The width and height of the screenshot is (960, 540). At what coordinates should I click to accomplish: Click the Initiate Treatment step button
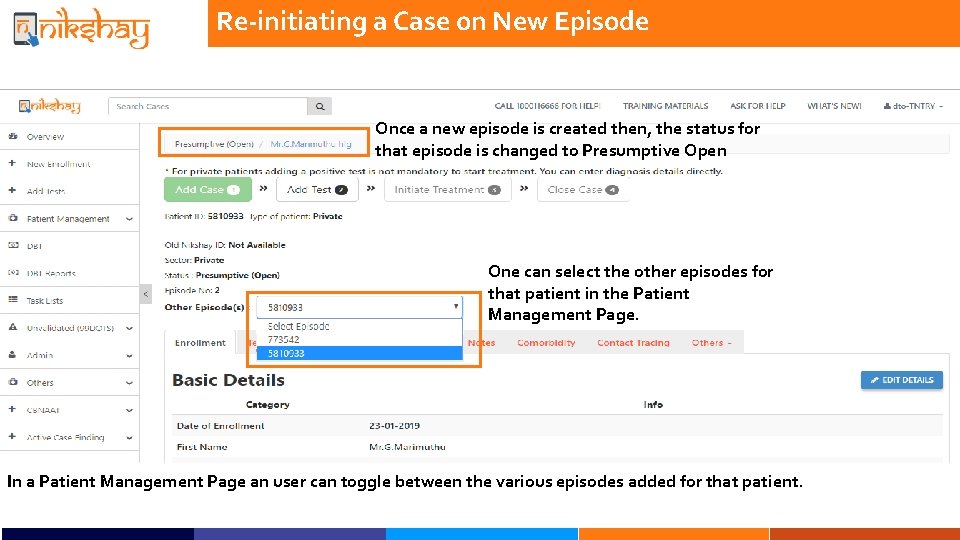pos(448,190)
